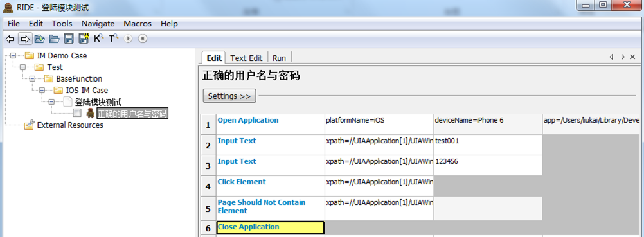Open the Navigate menu
Screen dimensions: 644x237
(98, 24)
